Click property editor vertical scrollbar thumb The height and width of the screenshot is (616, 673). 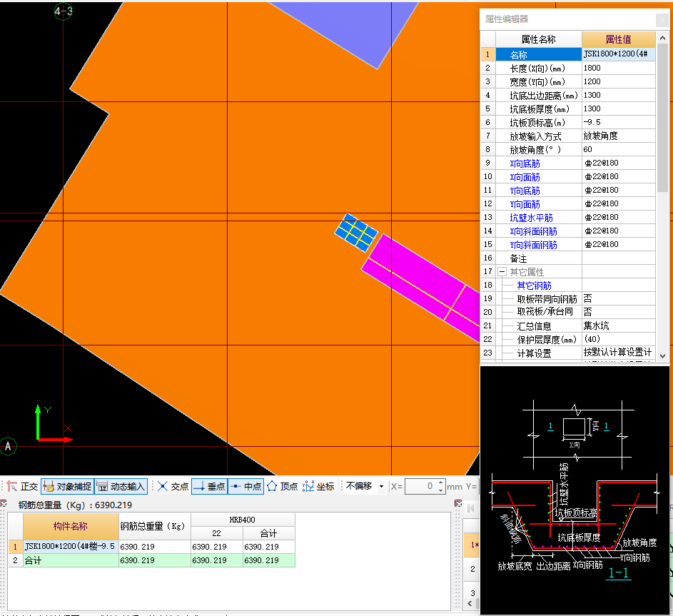click(x=663, y=118)
